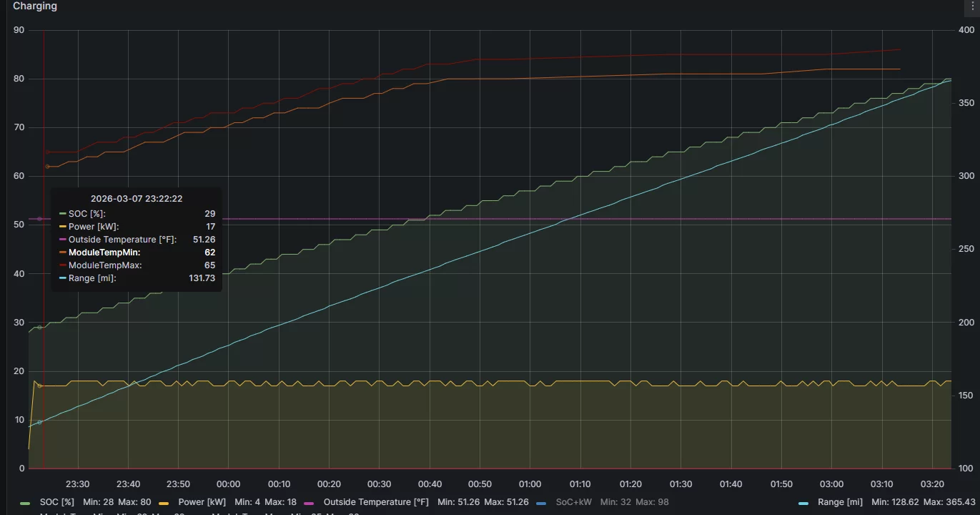This screenshot has width=980, height=515.
Task: Open the yellow Power legend color swatch
Action: click(164, 503)
